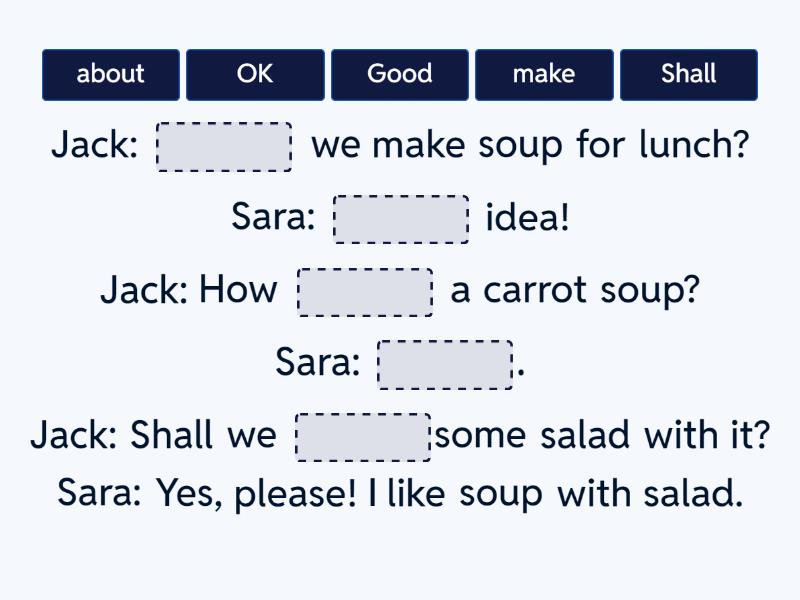This screenshot has width=800, height=600.
Task: Select the 'Shall' word tile
Action: 688,75
